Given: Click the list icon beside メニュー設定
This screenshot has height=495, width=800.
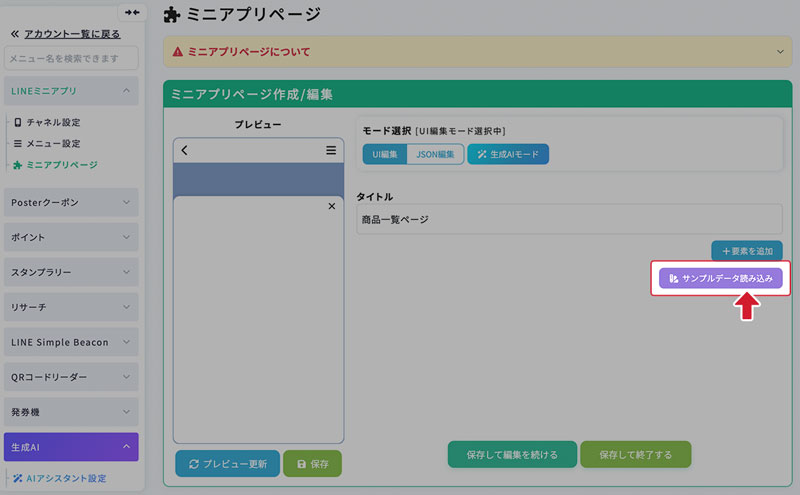Looking at the screenshot, I should pos(18,144).
